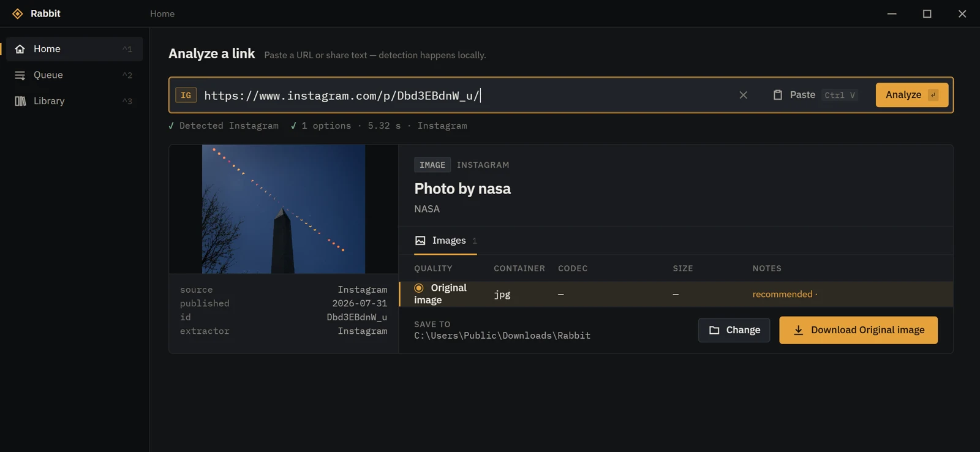Click the jpg container cell

click(502, 295)
